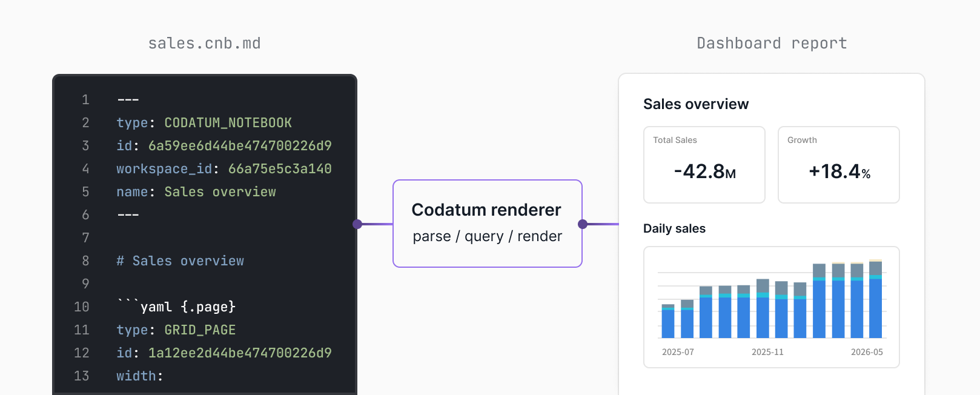Click the sales.cnb.md file title
This screenshot has width=980, height=395.
(x=205, y=44)
